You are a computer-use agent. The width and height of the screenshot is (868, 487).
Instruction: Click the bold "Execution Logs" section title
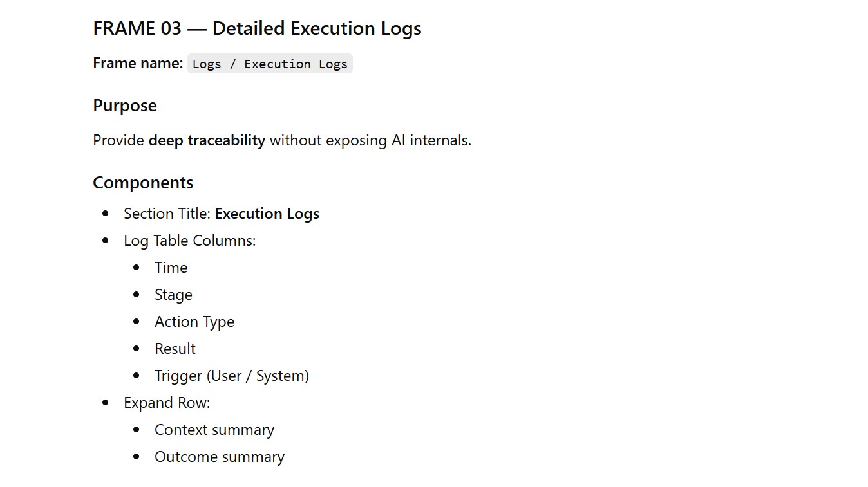(x=267, y=214)
